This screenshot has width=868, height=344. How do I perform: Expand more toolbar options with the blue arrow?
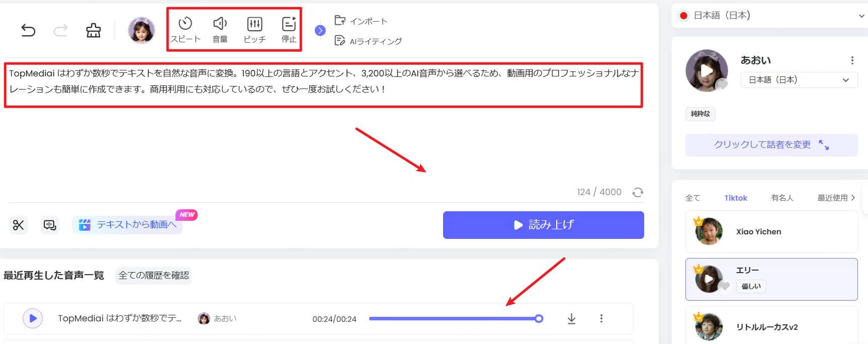[x=320, y=31]
